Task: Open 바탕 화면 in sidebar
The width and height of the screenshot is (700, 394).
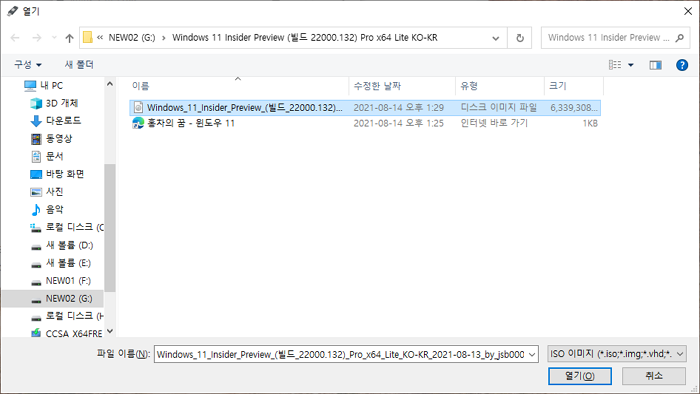Action: coord(57,174)
